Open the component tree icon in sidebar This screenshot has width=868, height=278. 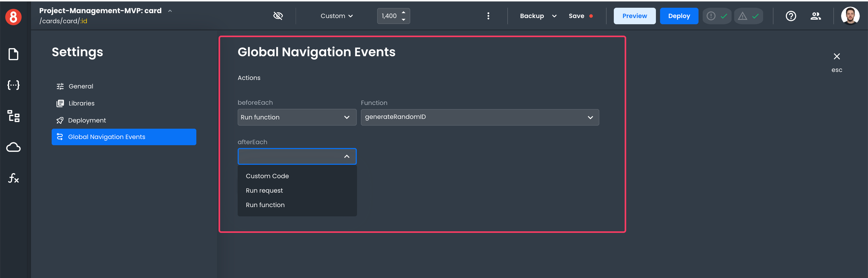pos(13,116)
